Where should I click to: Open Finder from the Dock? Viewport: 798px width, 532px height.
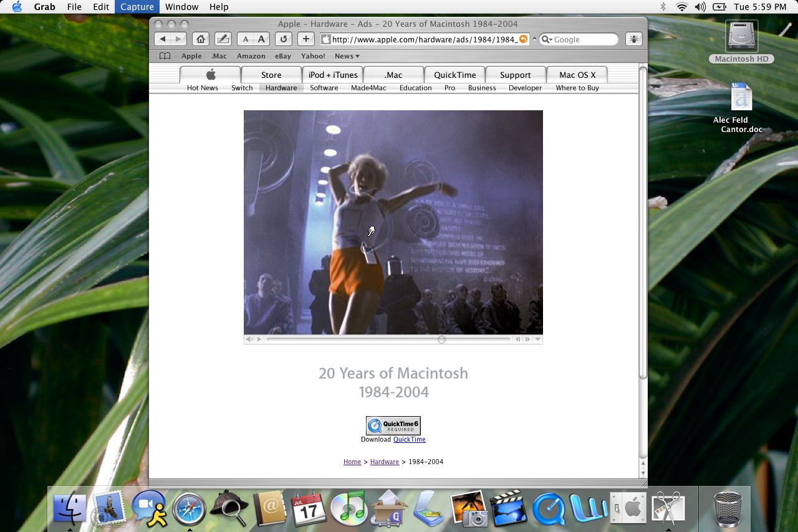coord(69,509)
